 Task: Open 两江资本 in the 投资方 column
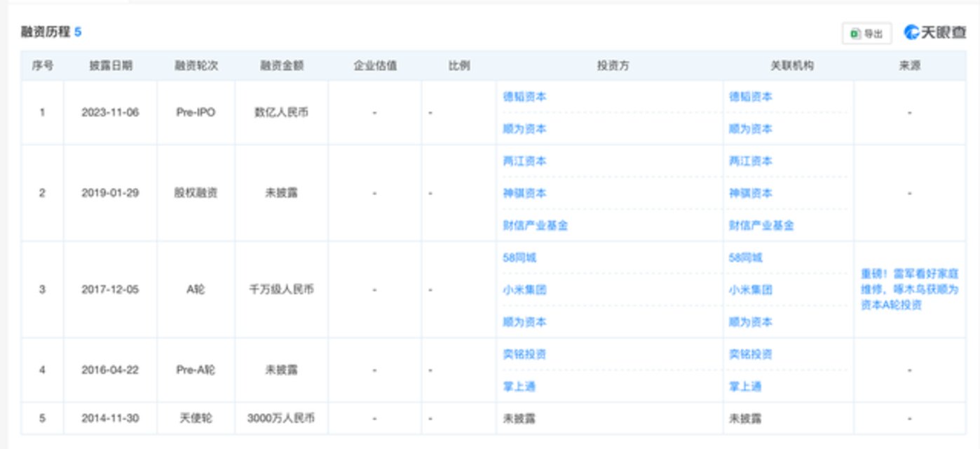524,161
